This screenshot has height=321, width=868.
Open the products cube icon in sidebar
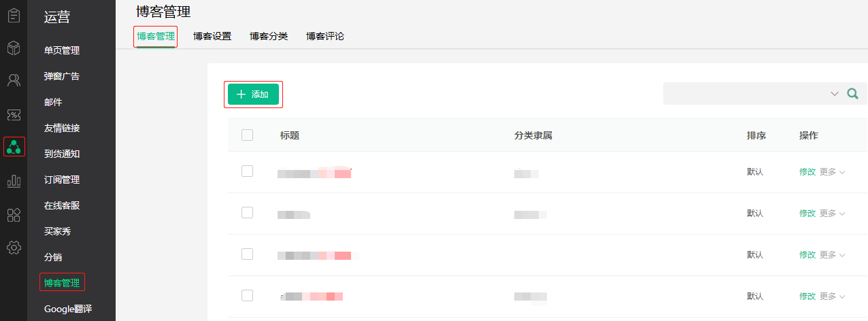click(x=14, y=48)
